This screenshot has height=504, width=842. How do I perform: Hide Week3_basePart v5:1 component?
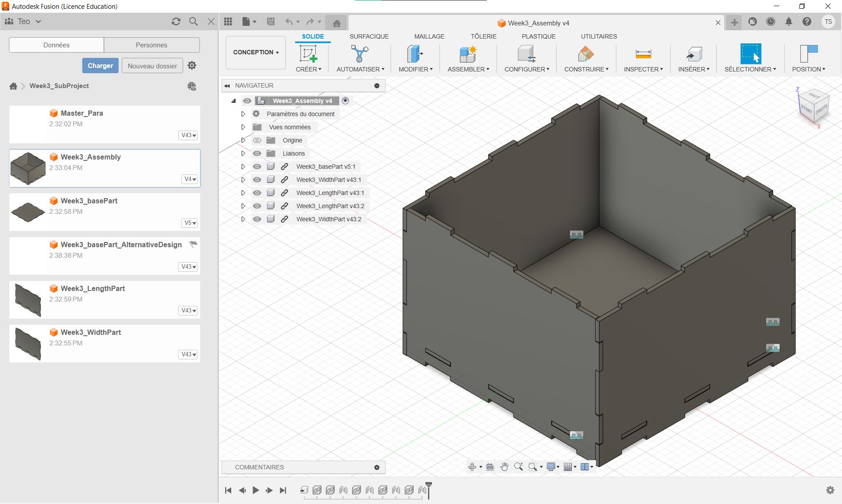click(x=257, y=167)
